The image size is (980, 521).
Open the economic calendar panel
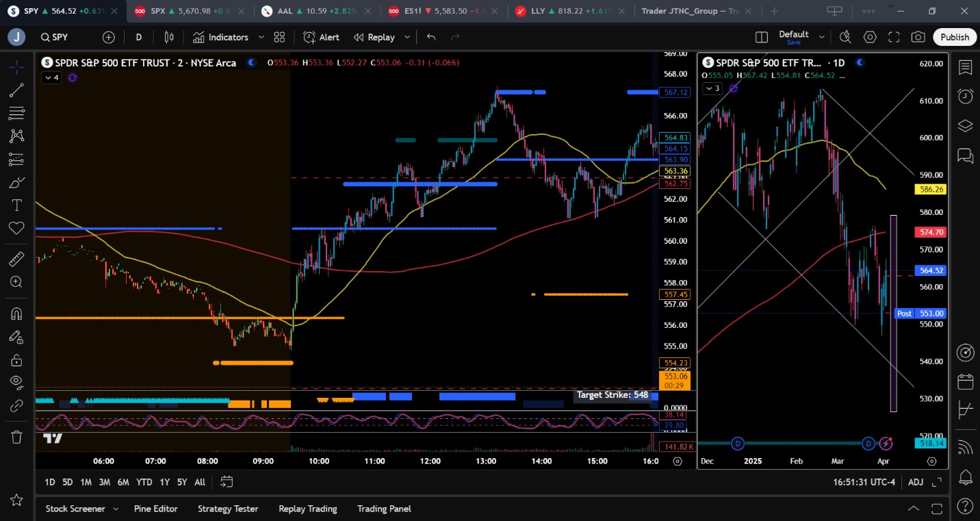click(966, 381)
